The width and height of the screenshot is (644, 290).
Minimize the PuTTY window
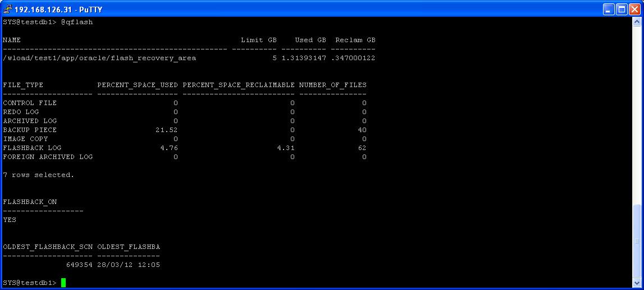(609, 9)
